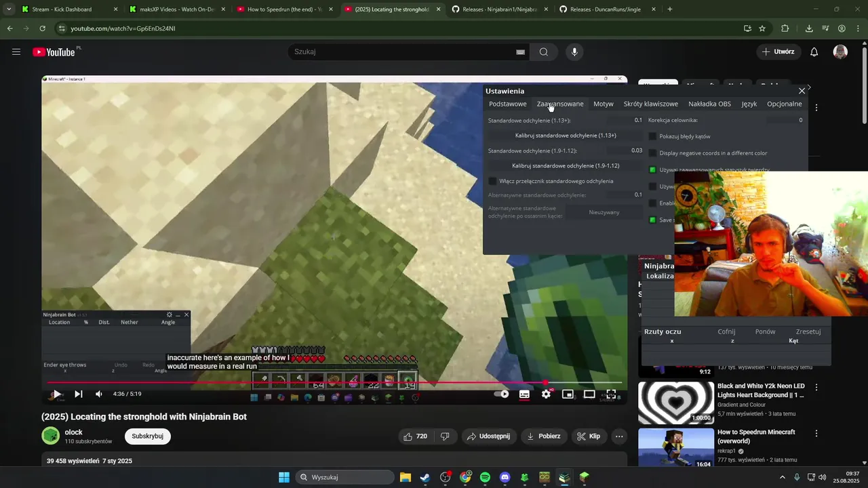Enable miniplayer mode
The image size is (868, 488).
point(568,394)
